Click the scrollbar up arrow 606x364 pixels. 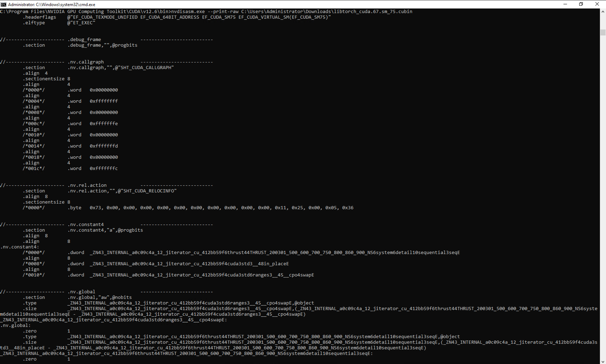coord(603,12)
